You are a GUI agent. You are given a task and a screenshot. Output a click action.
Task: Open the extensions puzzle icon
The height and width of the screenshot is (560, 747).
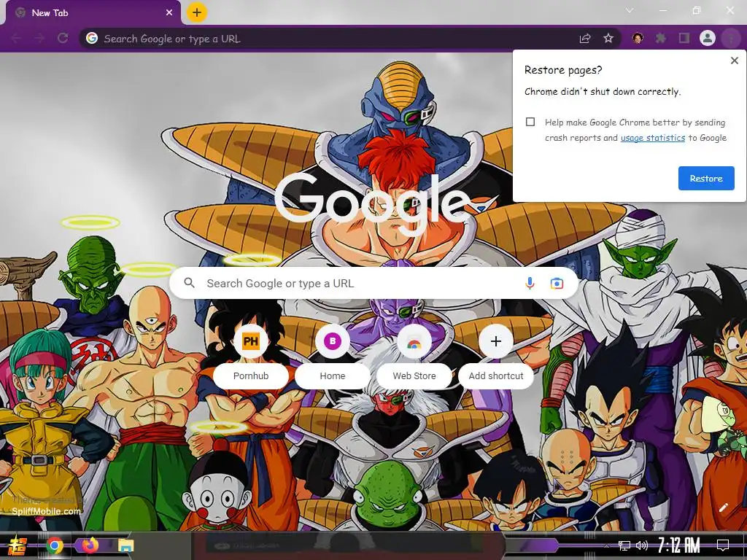[x=661, y=38]
